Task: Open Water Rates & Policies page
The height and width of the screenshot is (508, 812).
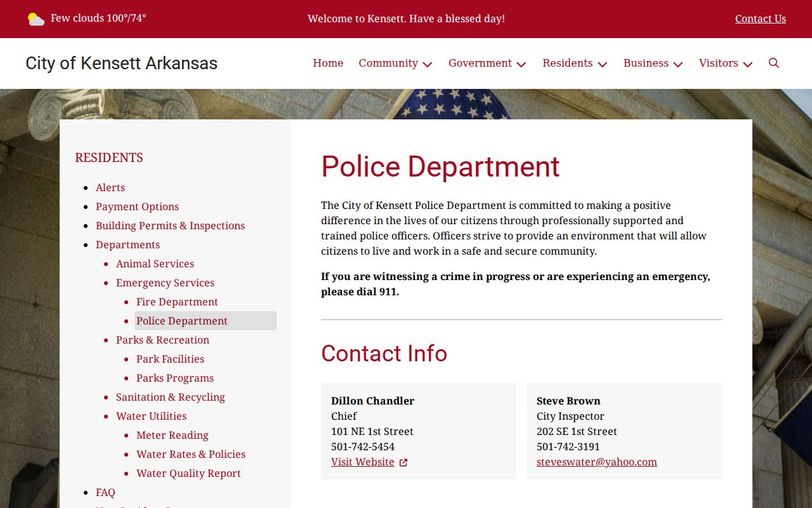Action: [x=191, y=454]
